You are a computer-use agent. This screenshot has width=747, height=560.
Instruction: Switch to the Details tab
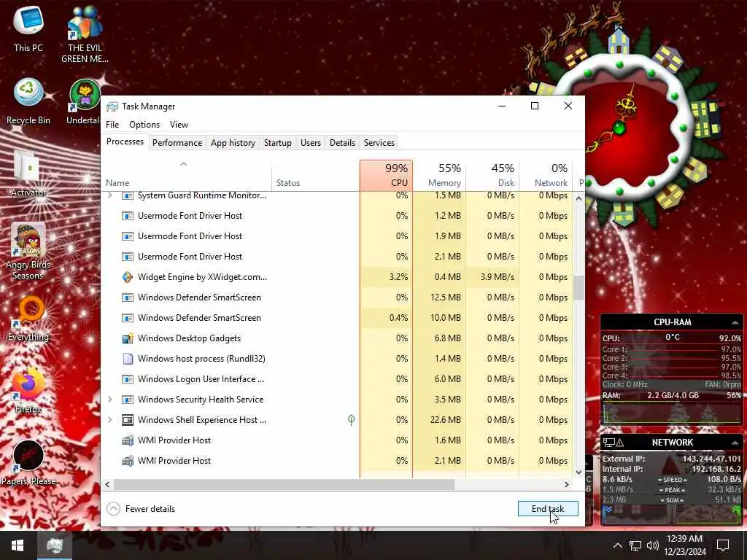(343, 143)
